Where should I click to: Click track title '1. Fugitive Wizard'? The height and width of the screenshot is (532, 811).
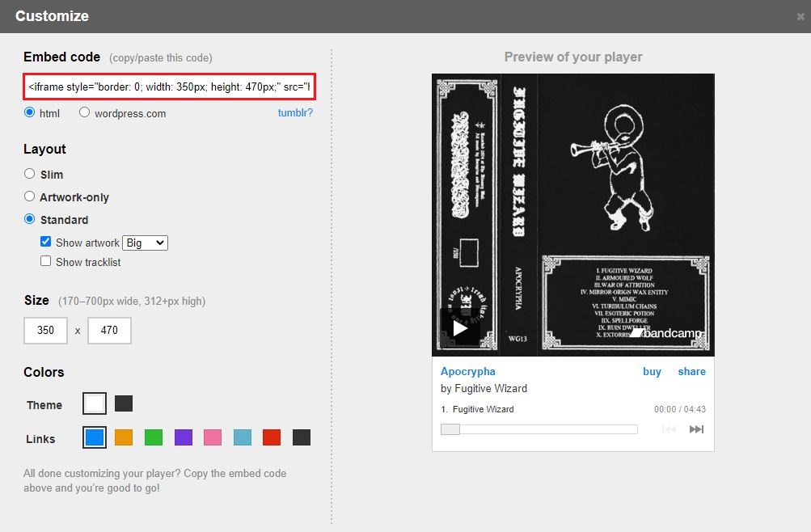[477, 409]
